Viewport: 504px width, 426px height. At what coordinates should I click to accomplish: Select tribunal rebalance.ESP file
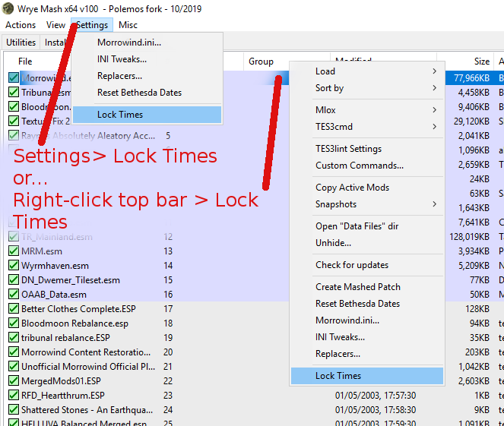(x=65, y=338)
